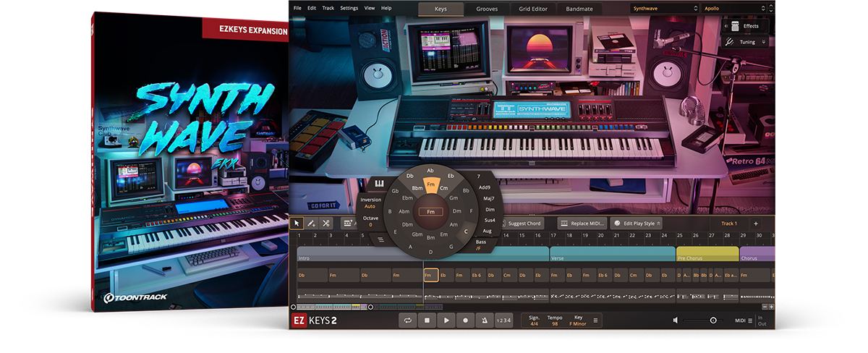Viewport: 868px width, 353px height.
Task: Toggle the metronome click
Action: tap(484, 320)
